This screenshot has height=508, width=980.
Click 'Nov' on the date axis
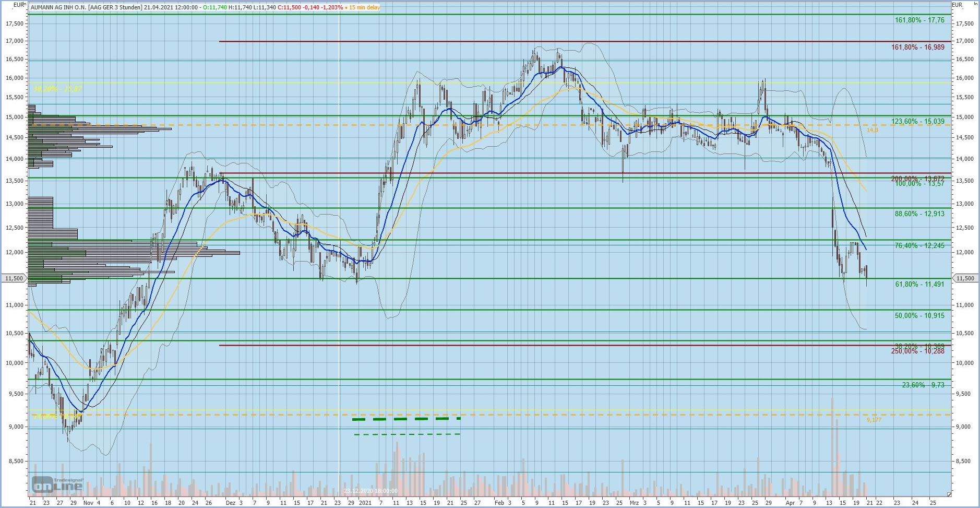pos(88,503)
